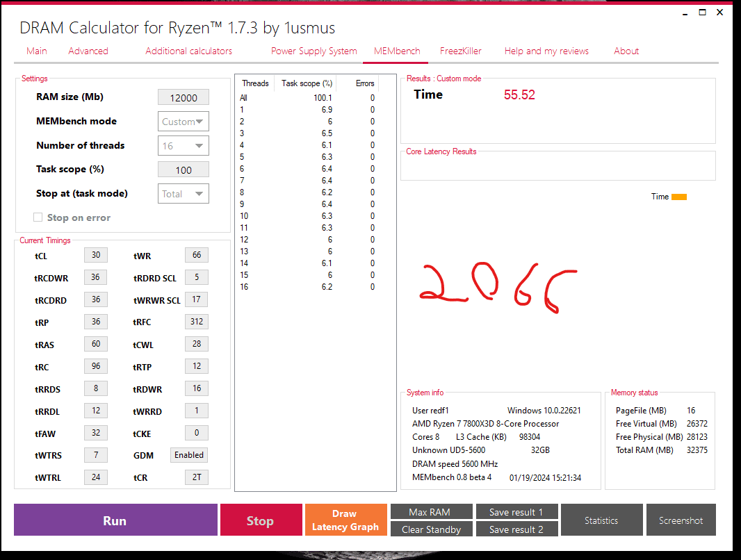Viewport: 741px width, 560px height.
Task: Open the Statistics button
Action: 602,520
